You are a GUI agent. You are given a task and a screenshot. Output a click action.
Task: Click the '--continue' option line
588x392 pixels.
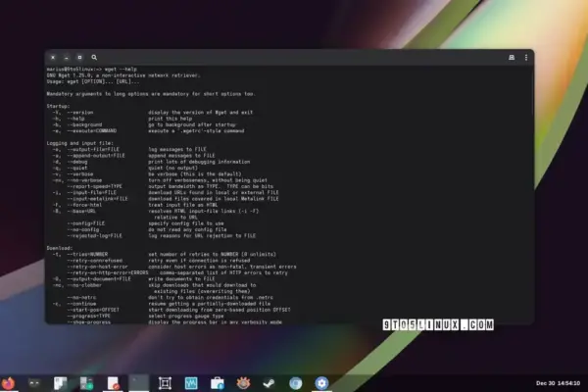click(162, 304)
